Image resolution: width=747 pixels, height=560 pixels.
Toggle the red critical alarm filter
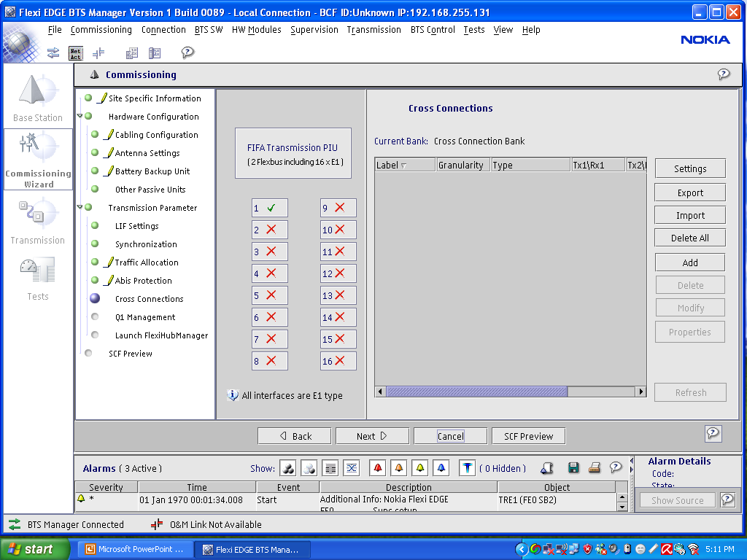tap(377, 468)
